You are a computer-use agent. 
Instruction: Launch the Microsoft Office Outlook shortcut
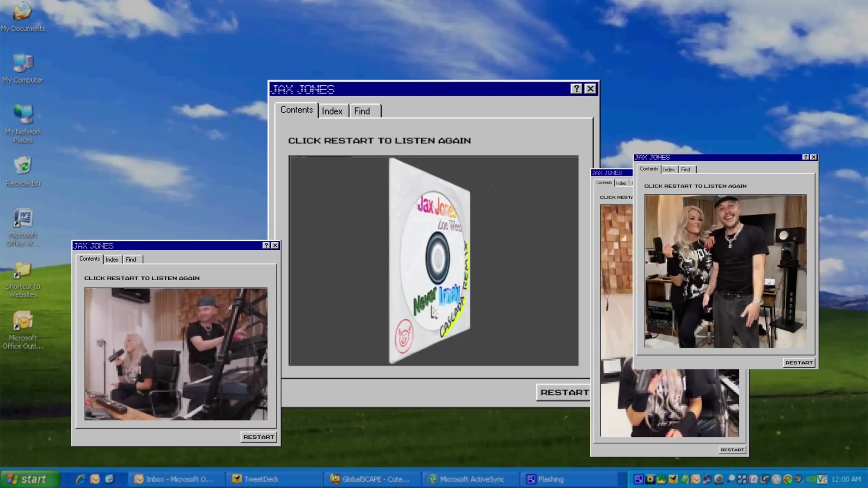(23, 330)
